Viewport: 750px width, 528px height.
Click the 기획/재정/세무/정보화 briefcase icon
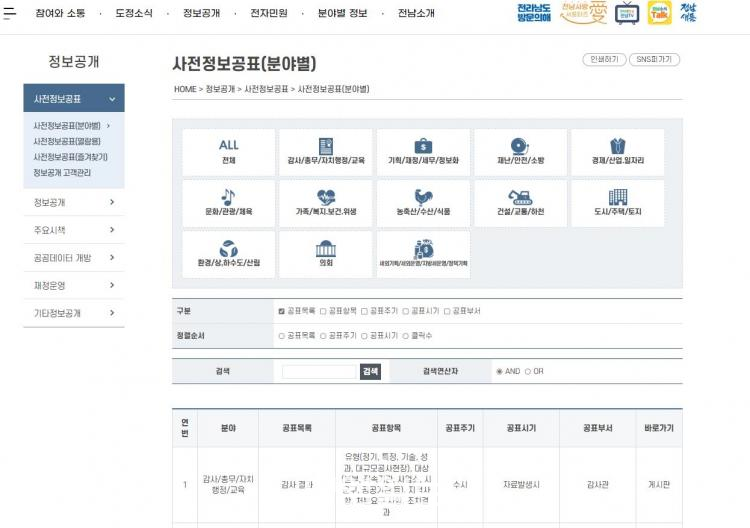[423, 146]
